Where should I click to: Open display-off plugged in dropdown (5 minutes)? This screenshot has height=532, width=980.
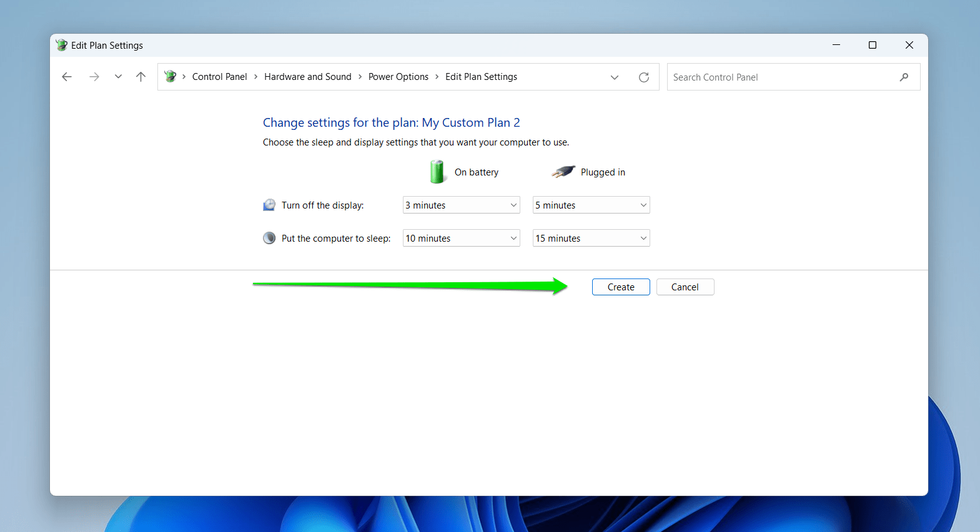tap(591, 205)
